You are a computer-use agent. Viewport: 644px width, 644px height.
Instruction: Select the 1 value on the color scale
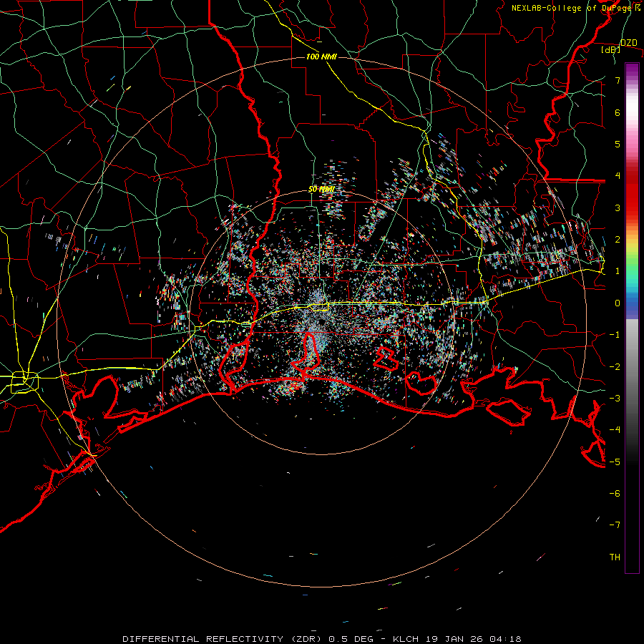click(x=618, y=271)
